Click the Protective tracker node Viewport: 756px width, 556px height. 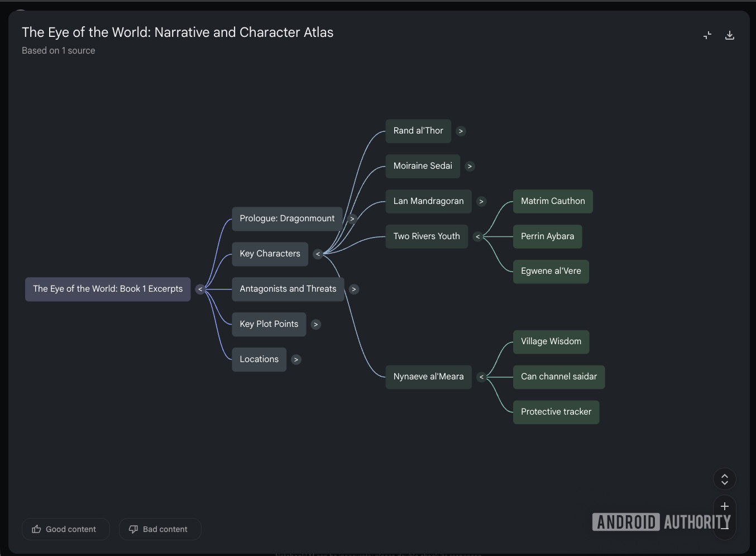pos(556,412)
